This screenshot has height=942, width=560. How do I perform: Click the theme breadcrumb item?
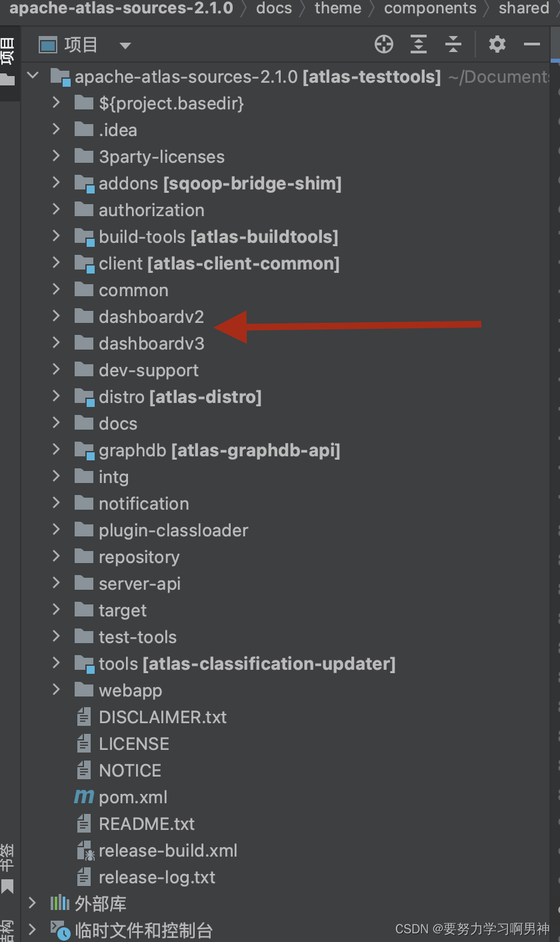coord(337,9)
